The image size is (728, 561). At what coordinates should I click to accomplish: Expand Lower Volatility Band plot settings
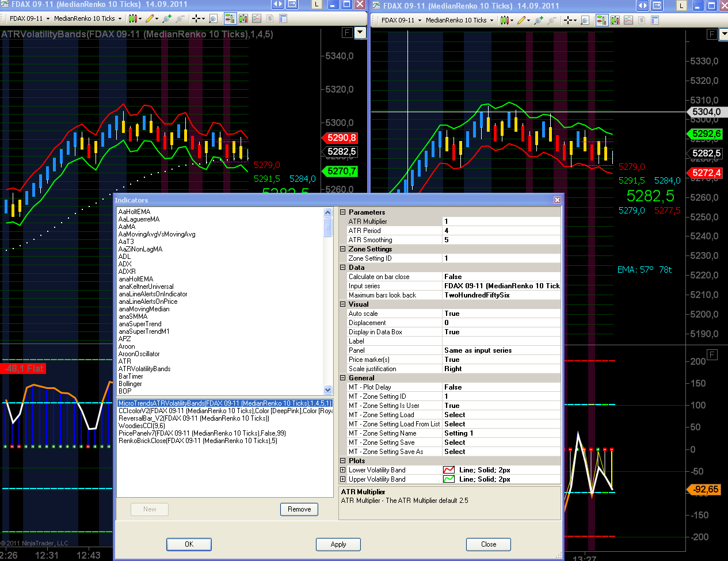click(342, 470)
